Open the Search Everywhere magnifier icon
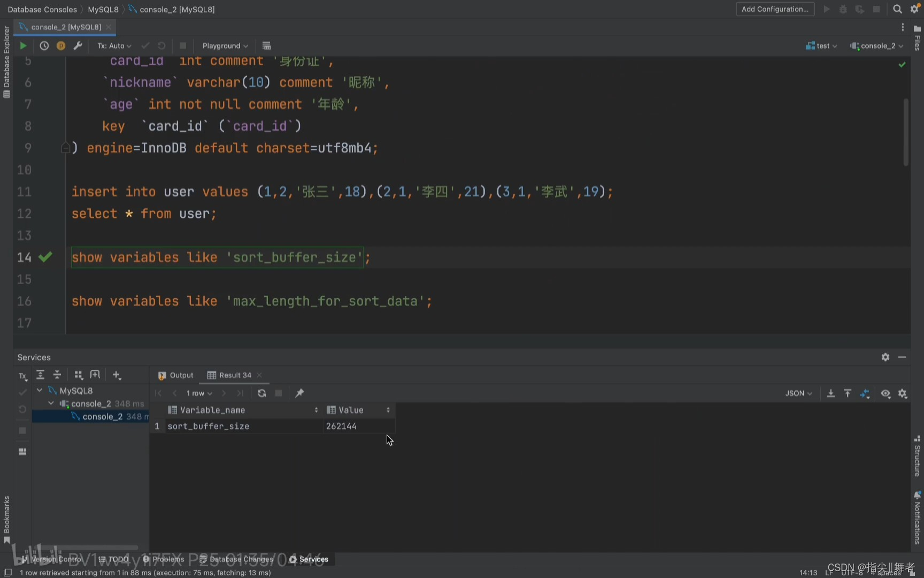 coord(897,9)
